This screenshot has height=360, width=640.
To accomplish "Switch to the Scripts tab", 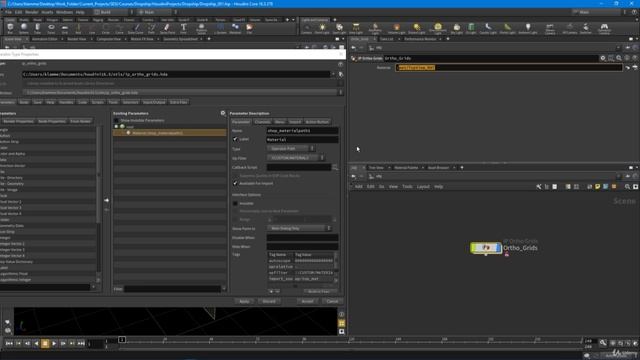I will (x=98, y=102).
